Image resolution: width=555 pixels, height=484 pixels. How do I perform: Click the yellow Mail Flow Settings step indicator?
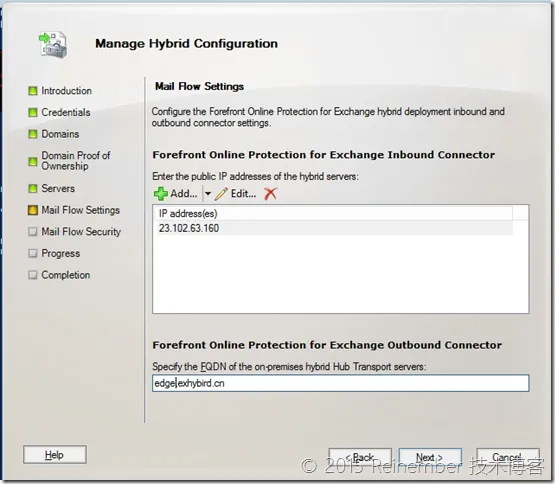pos(33,210)
